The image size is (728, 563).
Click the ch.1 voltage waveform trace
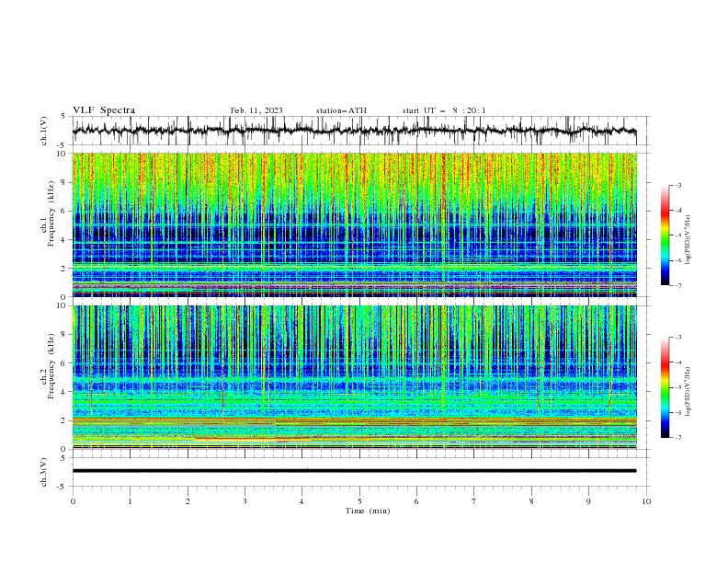pyautogui.click(x=354, y=131)
